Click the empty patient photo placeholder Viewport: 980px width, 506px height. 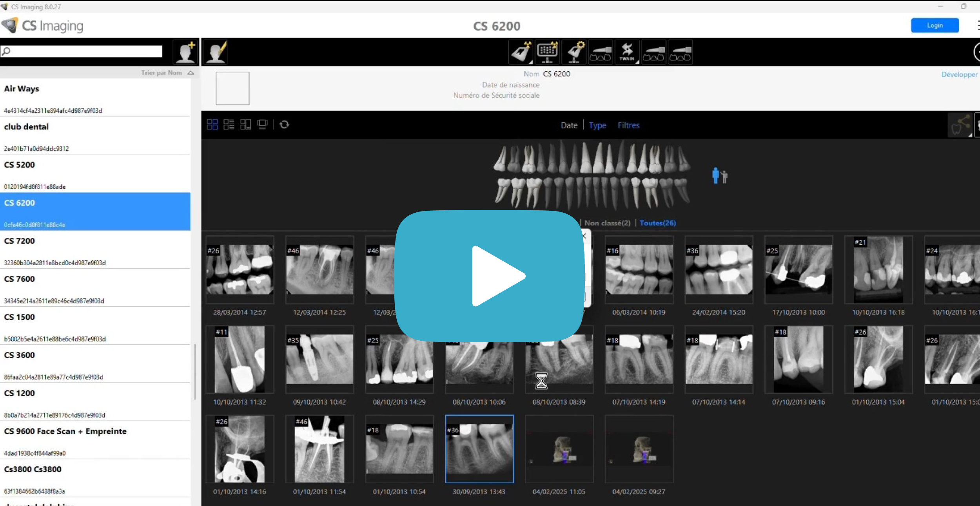tap(232, 88)
